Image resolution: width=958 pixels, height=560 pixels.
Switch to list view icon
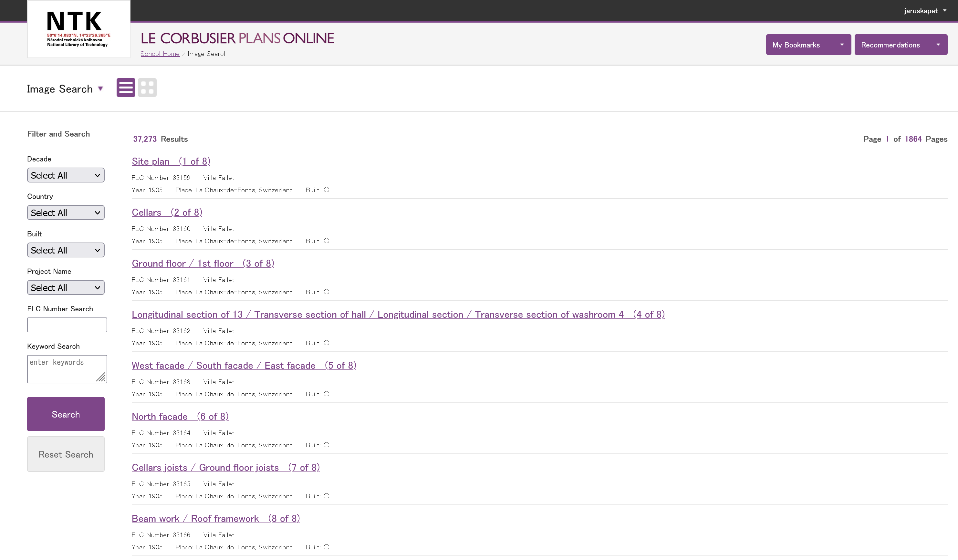click(x=126, y=88)
